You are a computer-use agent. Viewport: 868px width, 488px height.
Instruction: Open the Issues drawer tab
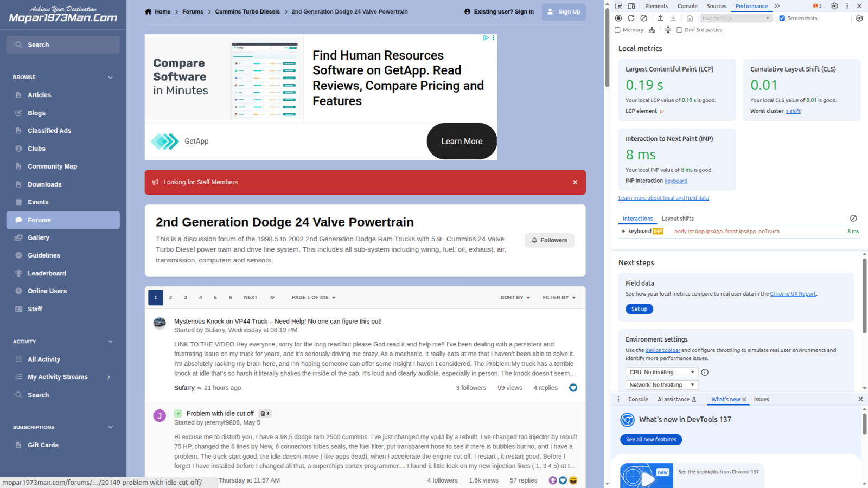(x=761, y=400)
